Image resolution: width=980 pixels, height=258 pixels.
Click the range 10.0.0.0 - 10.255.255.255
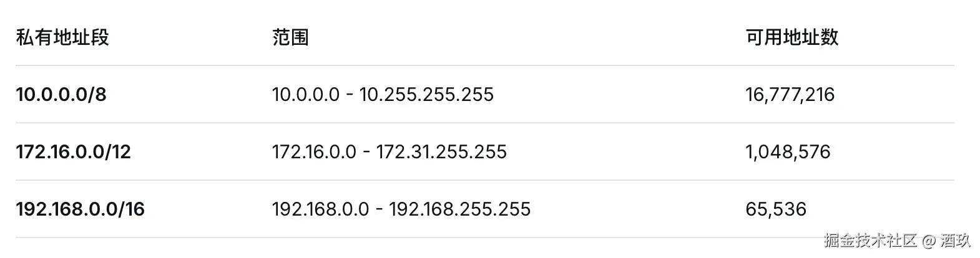click(383, 95)
